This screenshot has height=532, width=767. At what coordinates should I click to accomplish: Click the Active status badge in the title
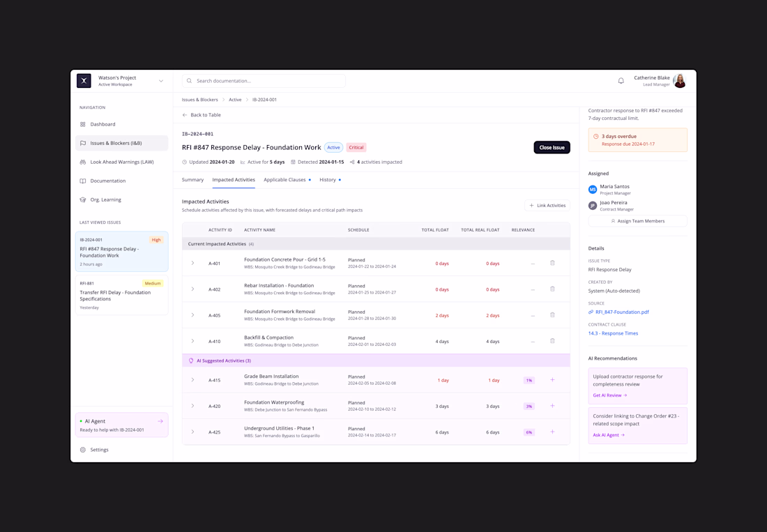coord(333,148)
